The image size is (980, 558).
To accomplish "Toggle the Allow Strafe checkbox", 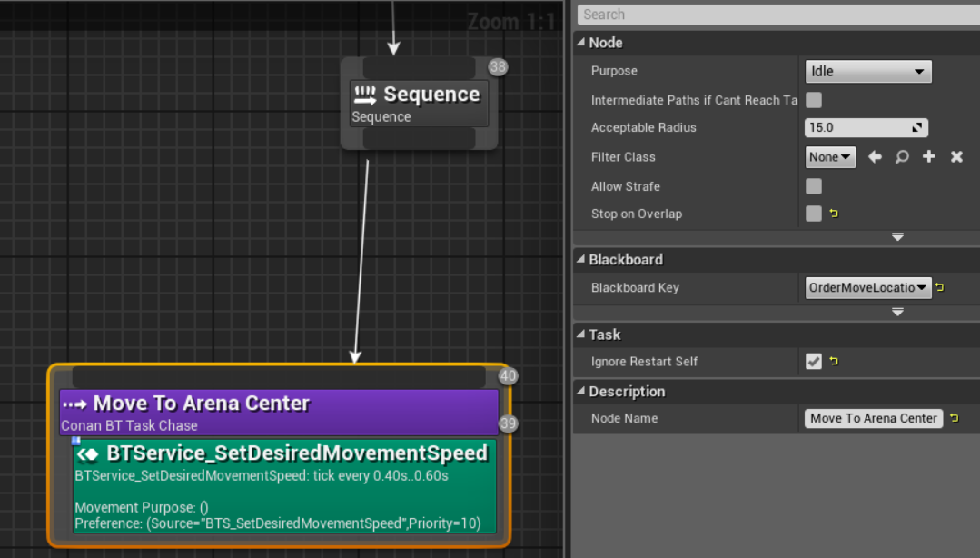I will [814, 186].
